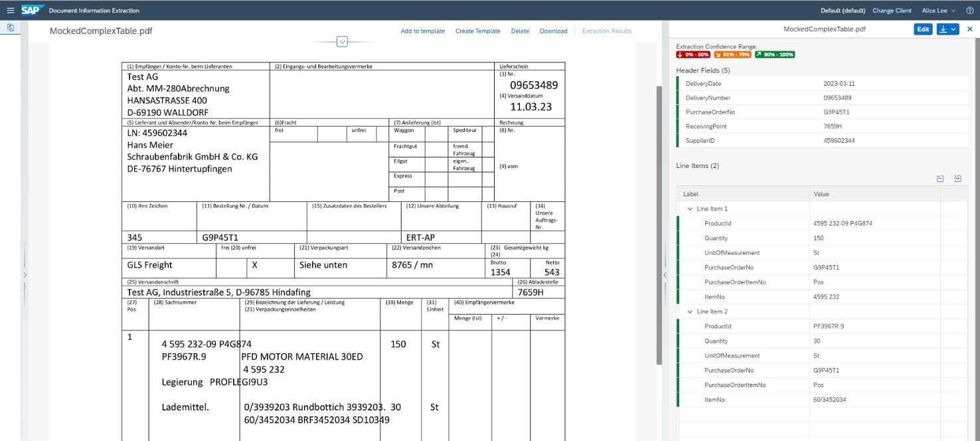
Task: Click the blue download arrow button in results panel
Action: [x=947, y=29]
